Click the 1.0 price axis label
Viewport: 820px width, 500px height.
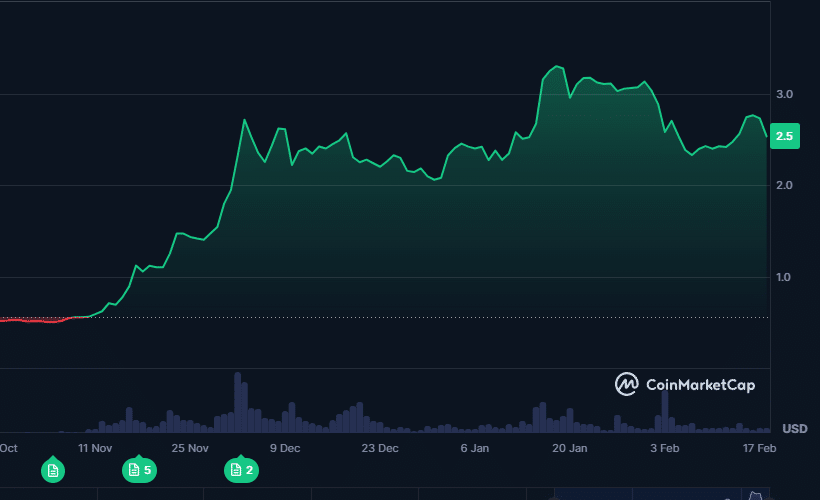[x=783, y=277]
